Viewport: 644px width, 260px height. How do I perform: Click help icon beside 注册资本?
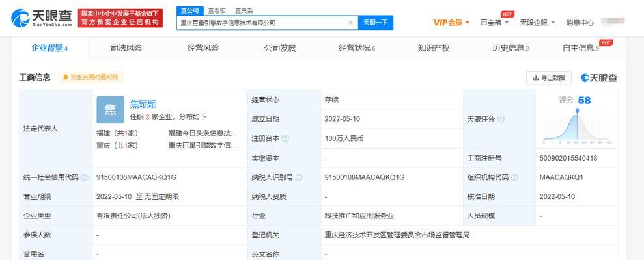[x=285, y=138]
